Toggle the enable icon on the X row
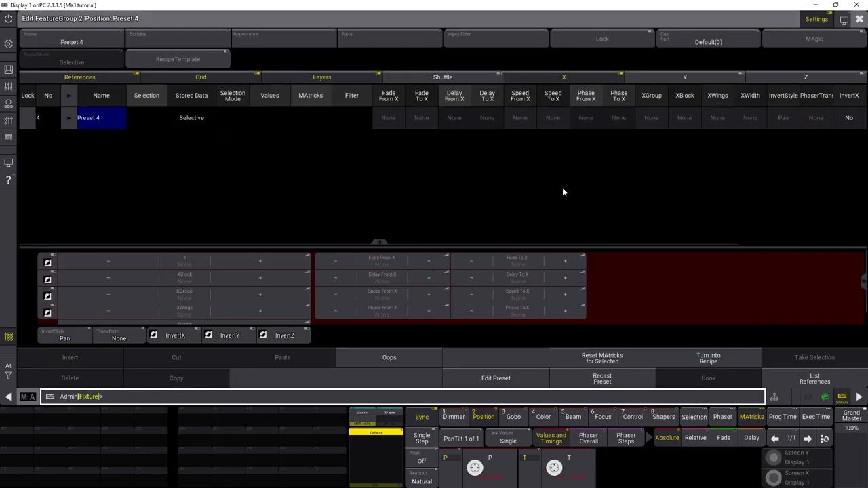Image resolution: width=868 pixels, height=488 pixels. pos(47,262)
